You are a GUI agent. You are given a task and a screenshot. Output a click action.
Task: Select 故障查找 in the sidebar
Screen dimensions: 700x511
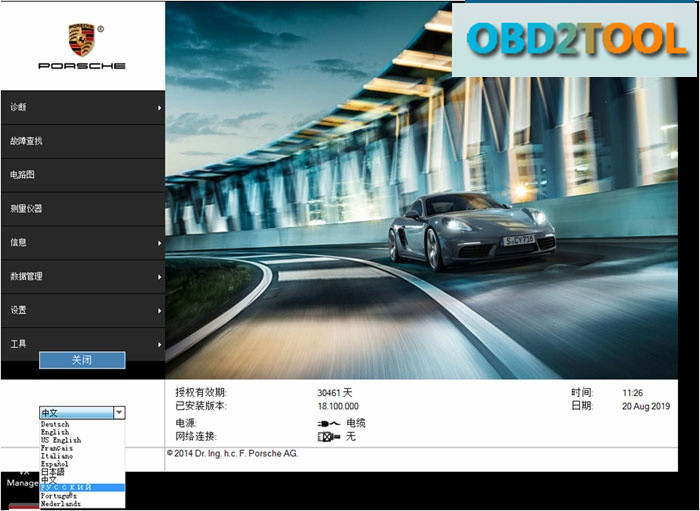click(83, 141)
